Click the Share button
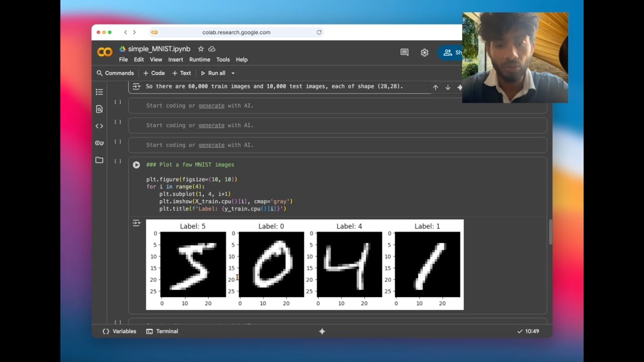 point(450,52)
